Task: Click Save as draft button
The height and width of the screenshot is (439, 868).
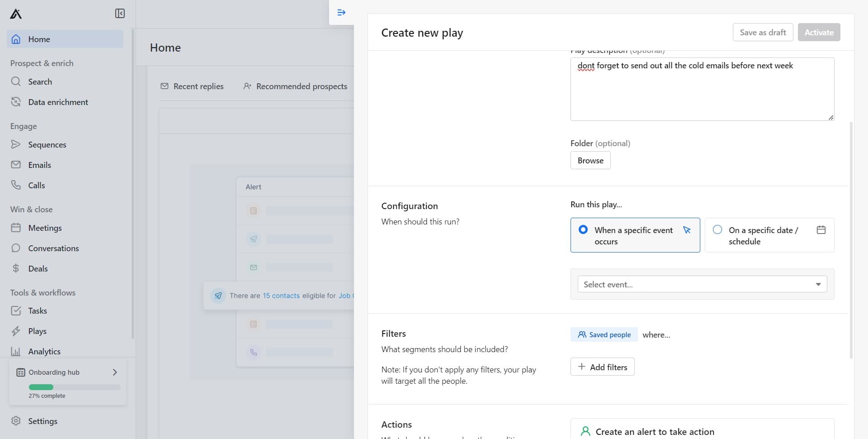Action: point(763,33)
